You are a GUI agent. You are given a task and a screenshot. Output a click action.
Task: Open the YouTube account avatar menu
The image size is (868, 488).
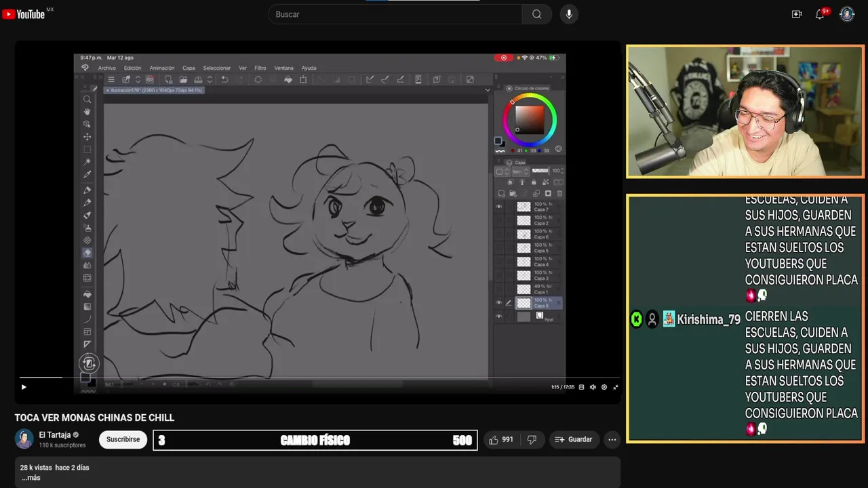pos(847,14)
